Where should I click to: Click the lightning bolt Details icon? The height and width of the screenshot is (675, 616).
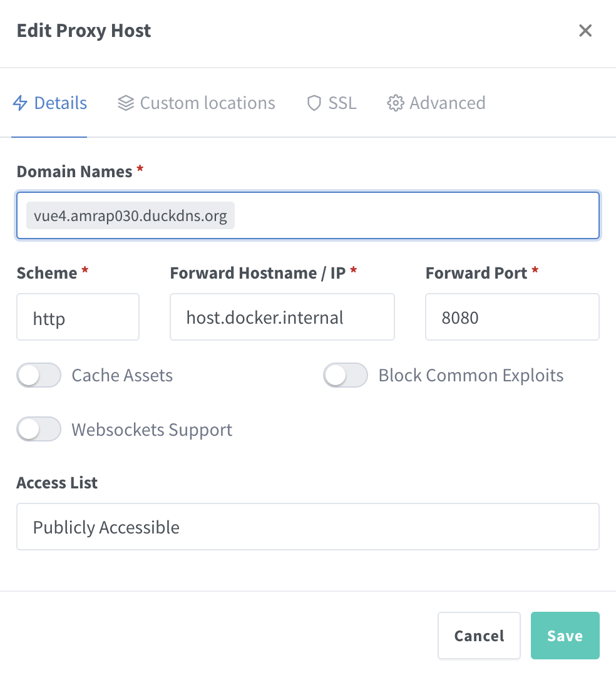20,103
